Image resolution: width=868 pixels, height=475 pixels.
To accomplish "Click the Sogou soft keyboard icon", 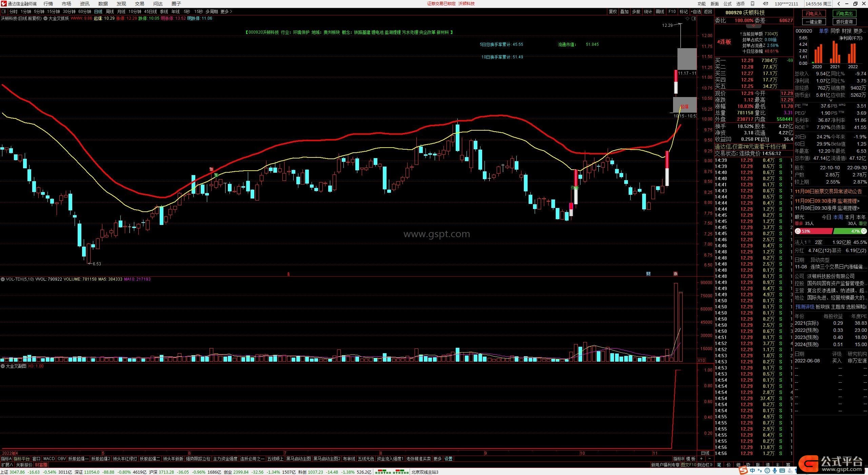I will (x=783, y=471).
